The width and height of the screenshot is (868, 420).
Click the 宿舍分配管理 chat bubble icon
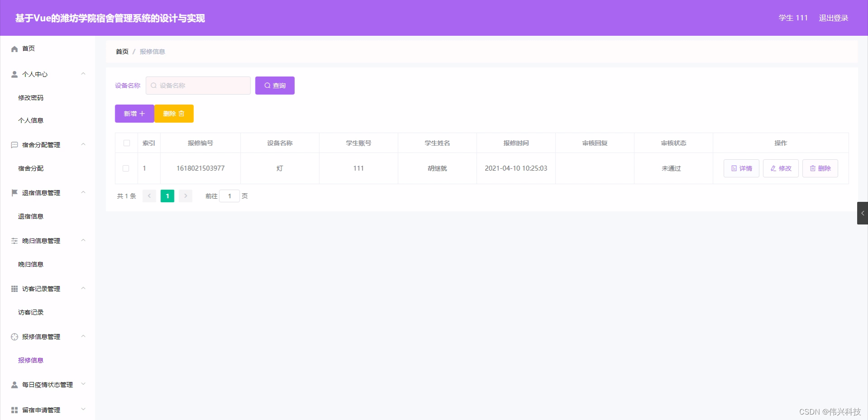[x=13, y=144]
